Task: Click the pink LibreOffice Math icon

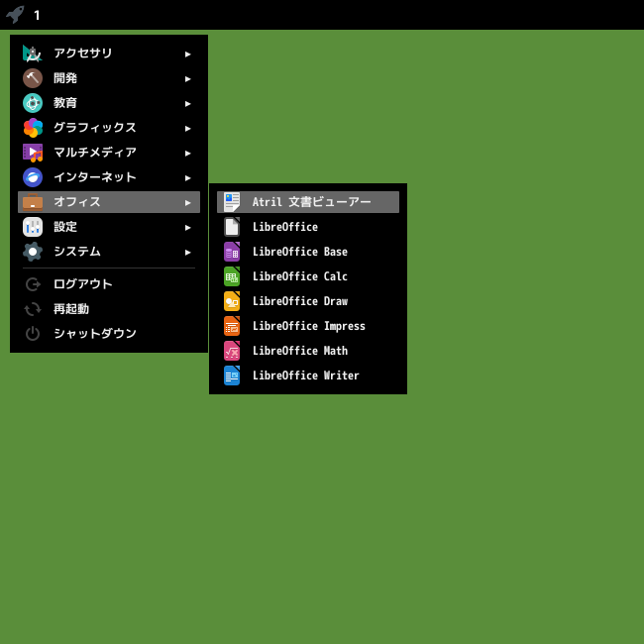Action: coord(232,351)
